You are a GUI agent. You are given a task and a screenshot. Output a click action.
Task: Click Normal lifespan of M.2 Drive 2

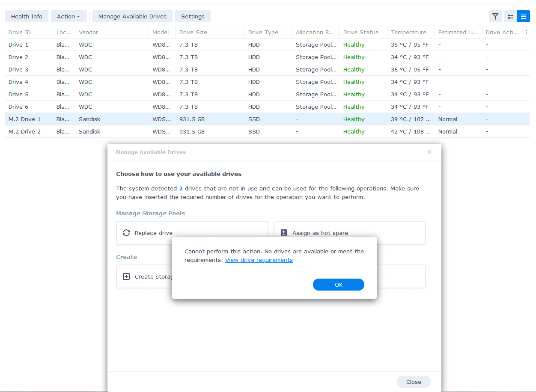click(x=447, y=131)
